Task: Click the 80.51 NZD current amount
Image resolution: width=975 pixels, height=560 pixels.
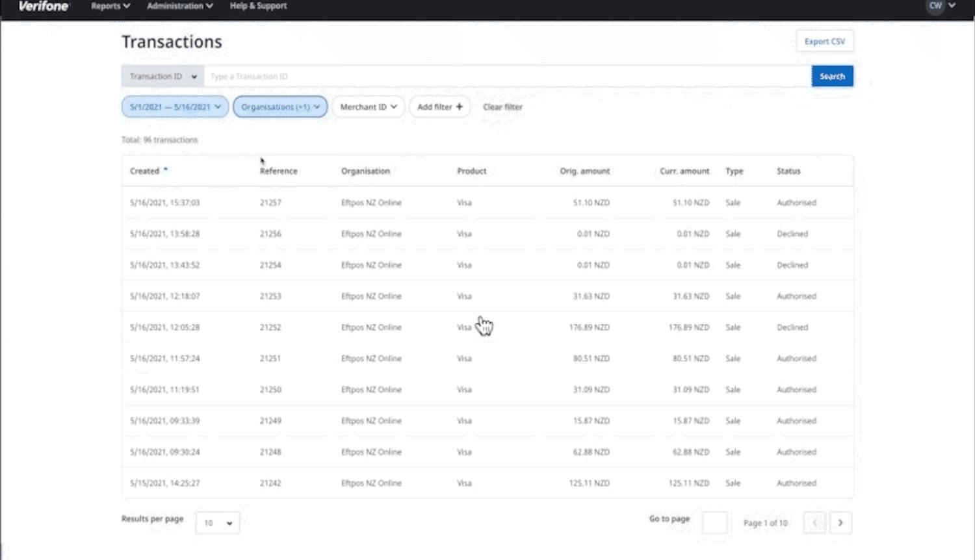Action: point(691,359)
